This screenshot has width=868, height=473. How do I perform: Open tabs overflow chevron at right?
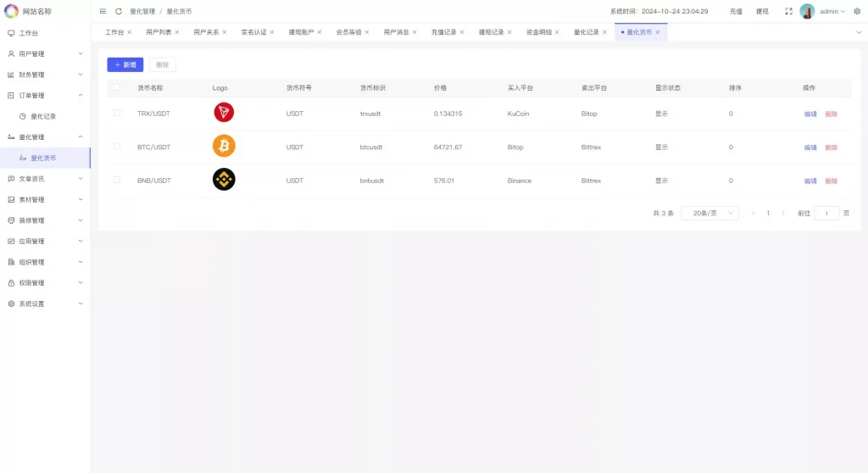[859, 32]
